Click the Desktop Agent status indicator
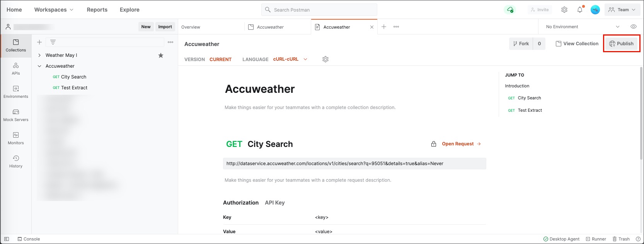Viewport: 644px width, 244px height. pyautogui.click(x=562, y=239)
